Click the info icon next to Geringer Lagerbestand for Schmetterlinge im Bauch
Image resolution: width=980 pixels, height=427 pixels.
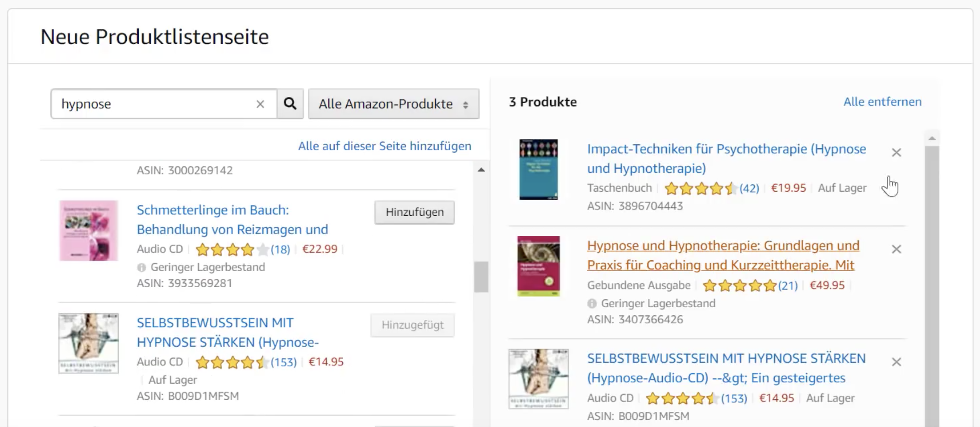141,267
